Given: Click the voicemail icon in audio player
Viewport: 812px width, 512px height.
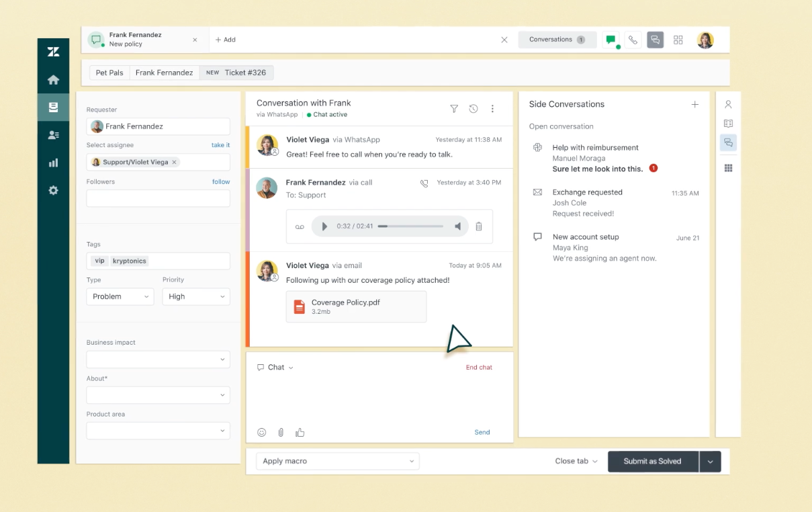Looking at the screenshot, I should coord(300,227).
